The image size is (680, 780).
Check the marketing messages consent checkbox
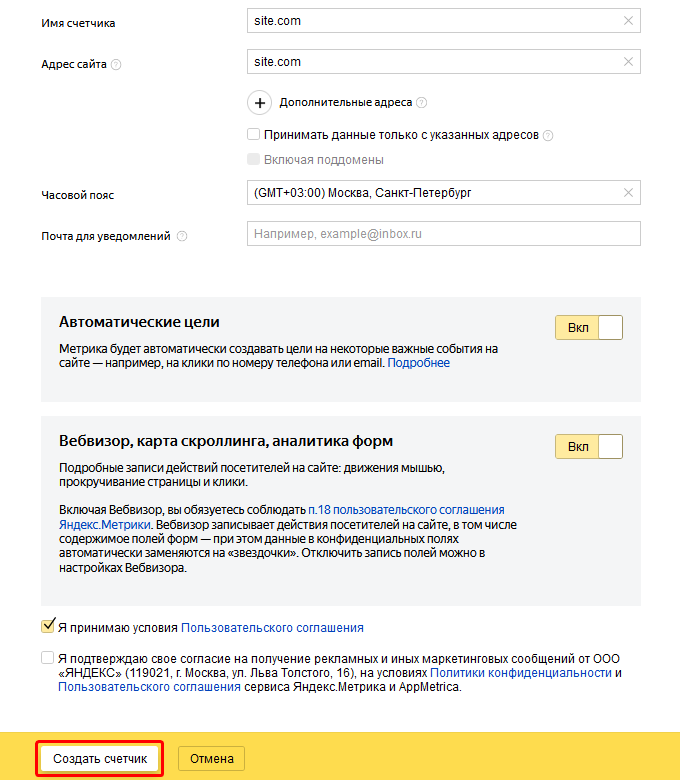point(47,658)
